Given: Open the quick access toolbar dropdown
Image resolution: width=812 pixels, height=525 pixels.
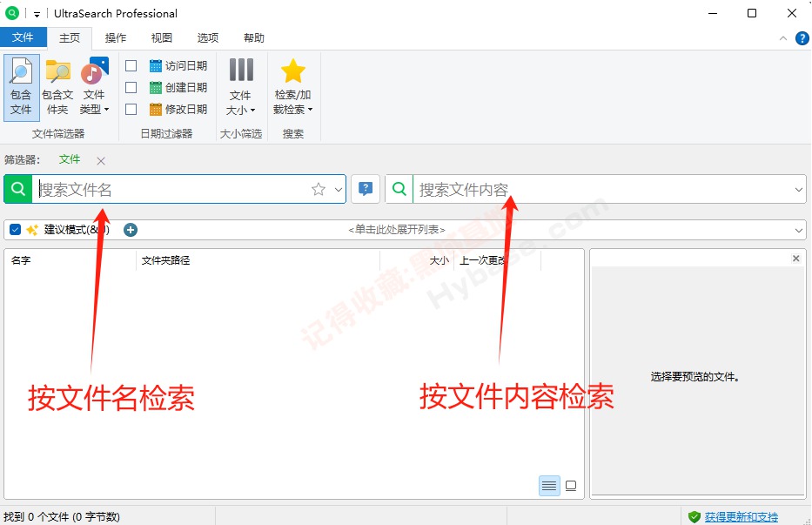Looking at the screenshot, I should [x=37, y=15].
